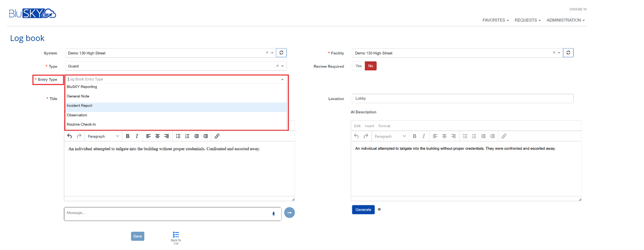Screen dimensions: 644x250
Task: Click the Facility field refresh icon
Action: 568,53
